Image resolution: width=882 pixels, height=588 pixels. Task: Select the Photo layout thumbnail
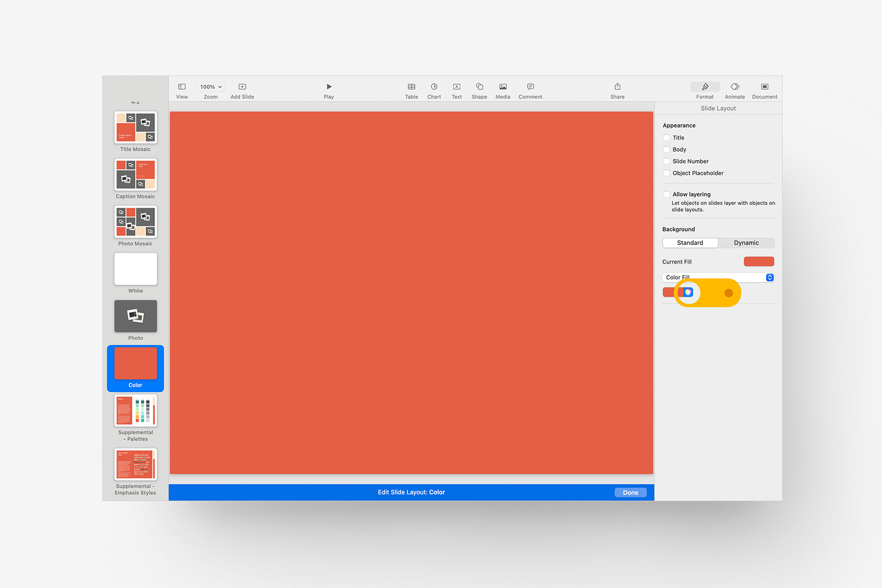[x=136, y=316]
